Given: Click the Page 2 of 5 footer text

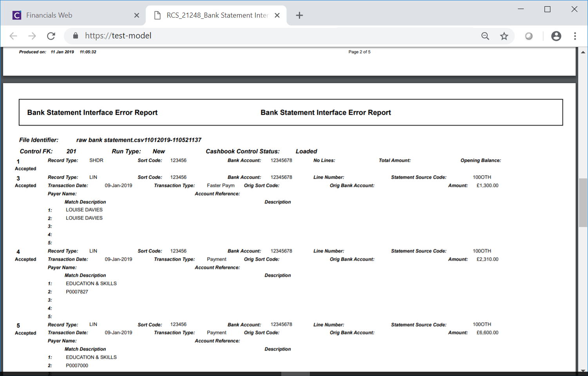Looking at the screenshot, I should pos(360,52).
